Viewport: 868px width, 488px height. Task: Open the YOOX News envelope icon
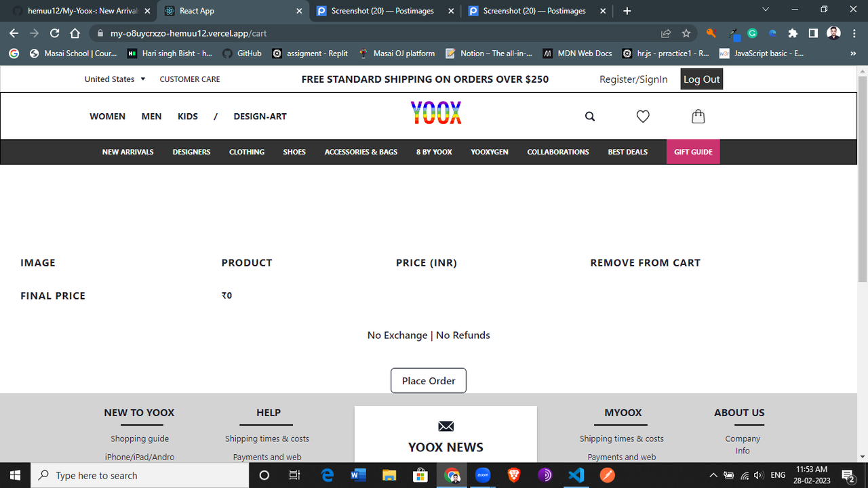446,426
